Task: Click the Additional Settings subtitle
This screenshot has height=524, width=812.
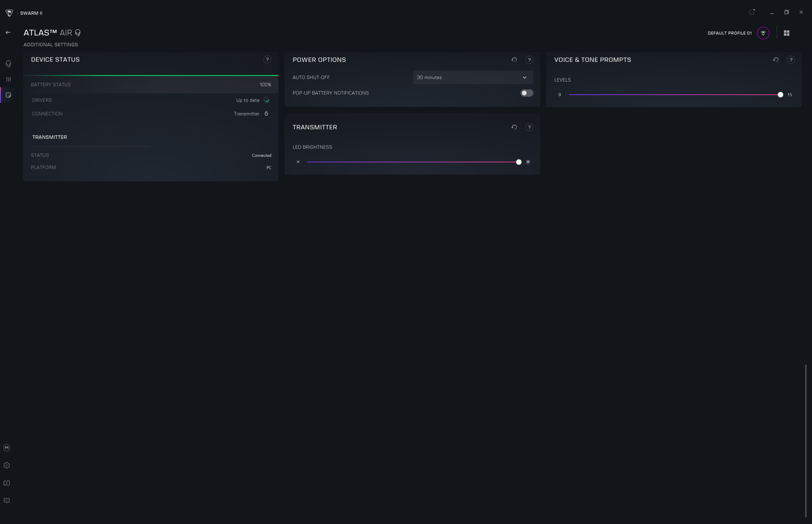Action: click(x=51, y=44)
